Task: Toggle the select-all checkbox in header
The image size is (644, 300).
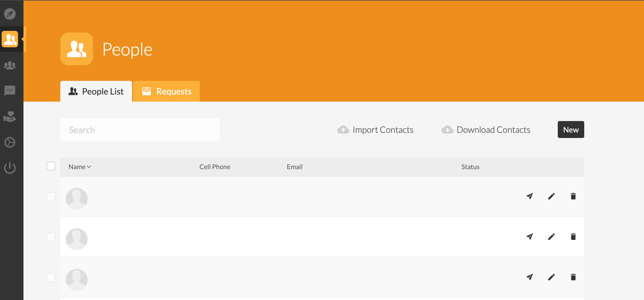Action: [51, 166]
